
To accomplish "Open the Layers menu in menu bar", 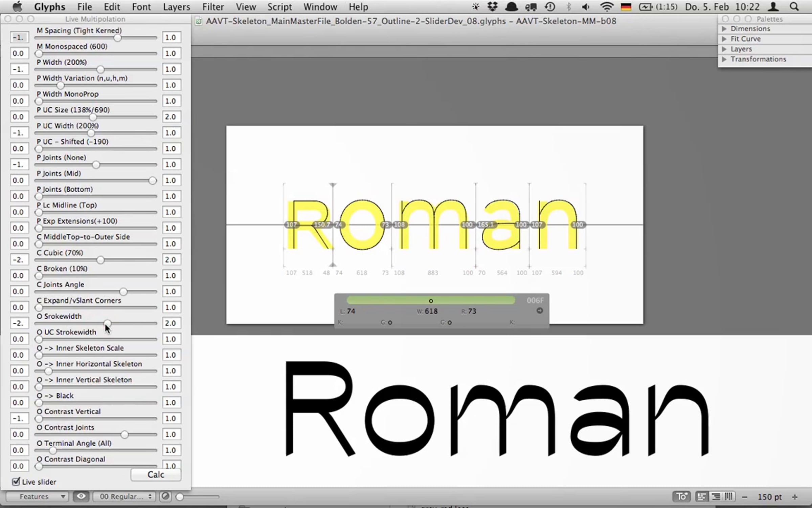I will [x=176, y=7].
